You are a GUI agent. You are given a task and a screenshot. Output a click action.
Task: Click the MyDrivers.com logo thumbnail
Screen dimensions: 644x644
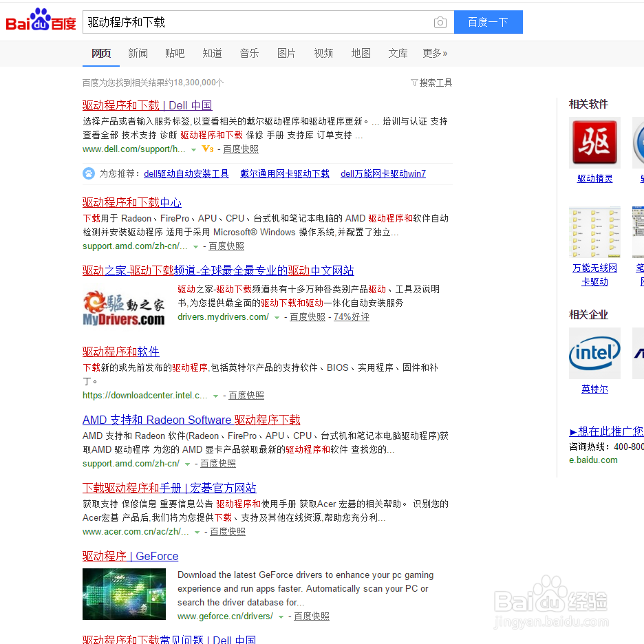click(x=124, y=308)
